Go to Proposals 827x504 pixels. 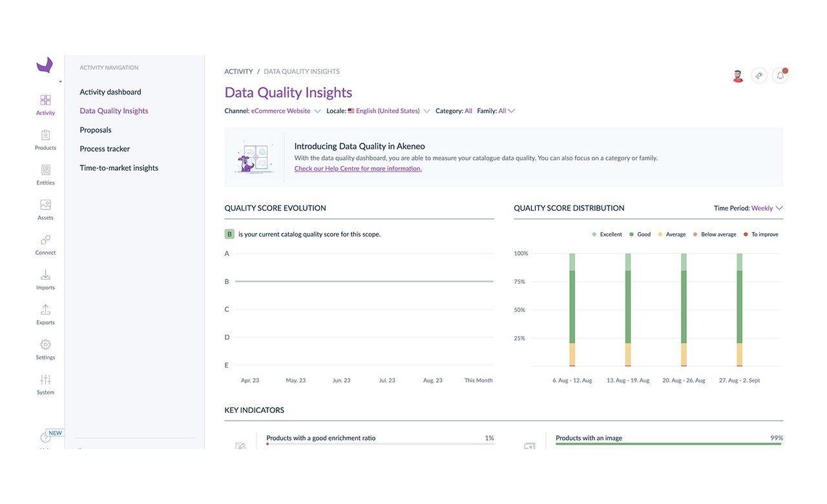(96, 130)
